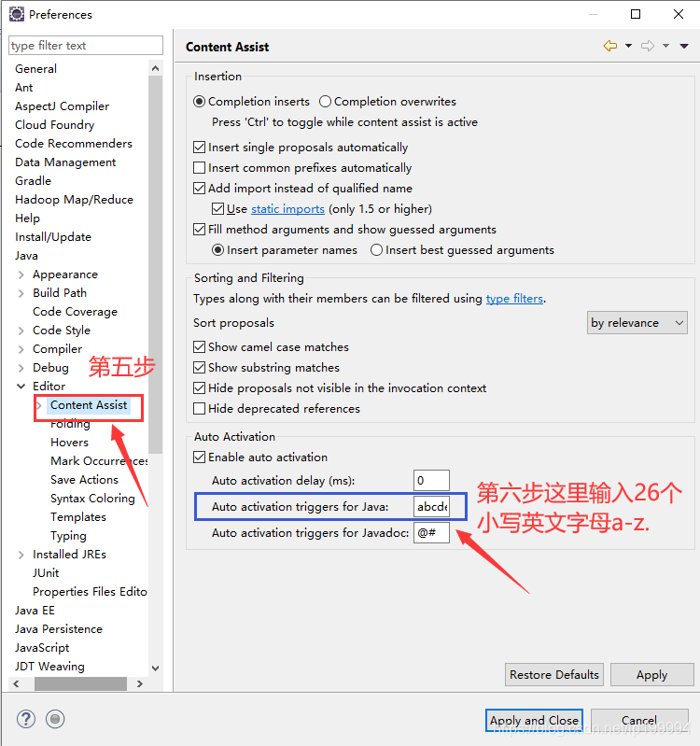Select Hovers under Editor

point(69,443)
